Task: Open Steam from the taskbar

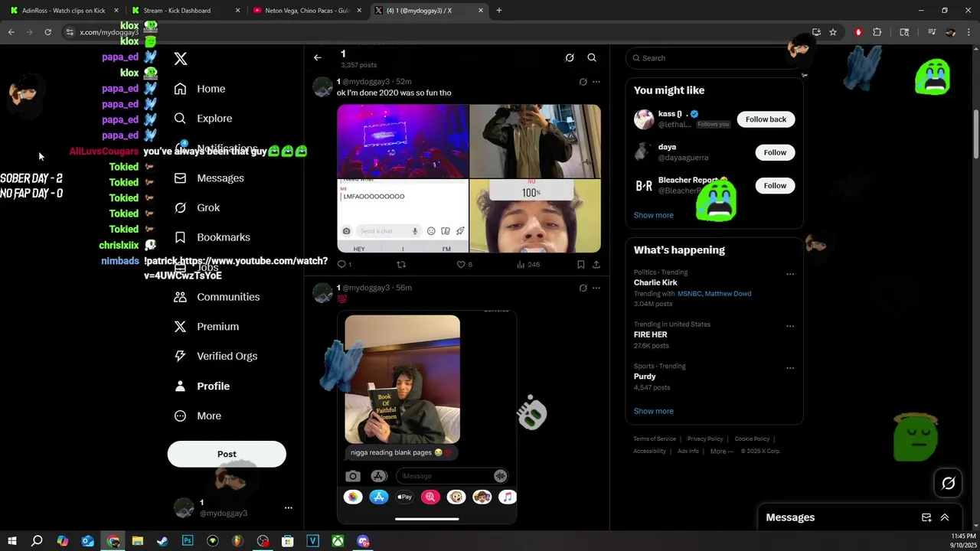Action: [x=162, y=541]
